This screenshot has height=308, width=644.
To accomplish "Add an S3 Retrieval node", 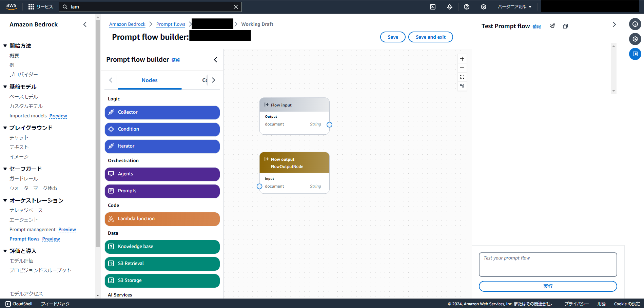I will coord(162,264).
